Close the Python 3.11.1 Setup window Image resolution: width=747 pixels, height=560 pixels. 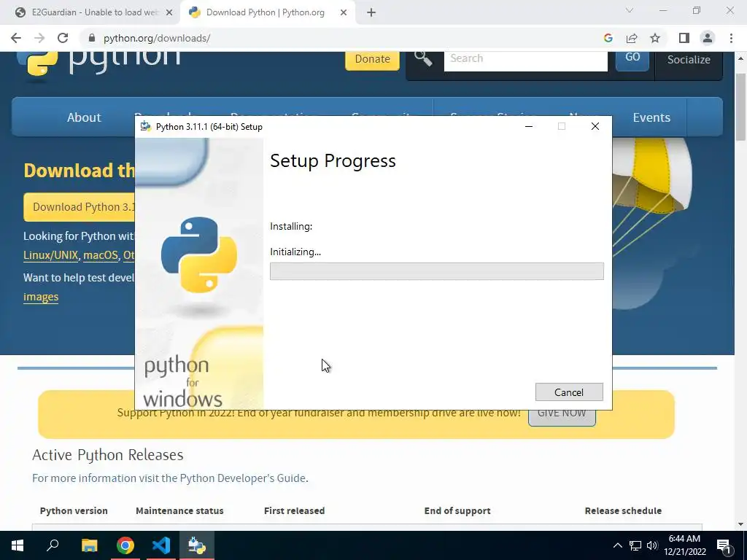coord(595,126)
